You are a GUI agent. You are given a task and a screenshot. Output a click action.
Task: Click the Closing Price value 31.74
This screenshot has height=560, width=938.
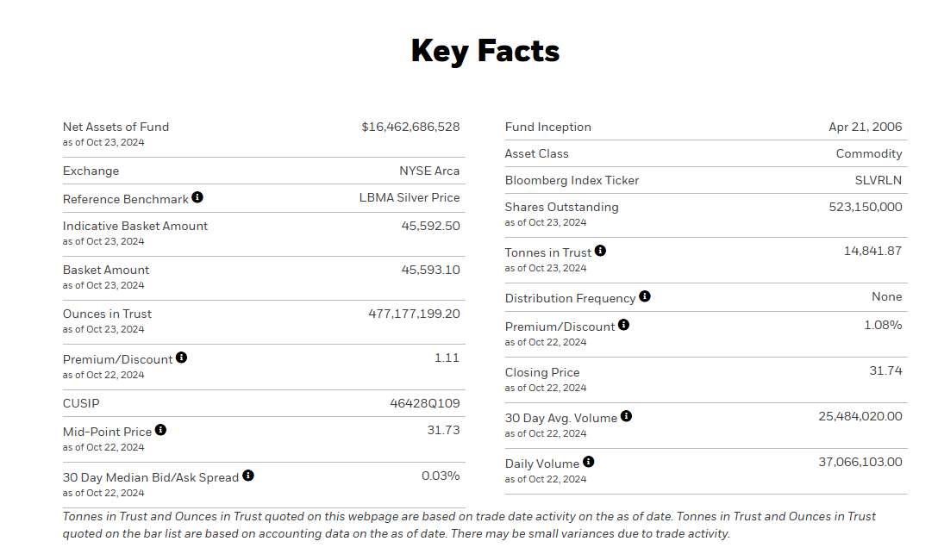(x=885, y=370)
